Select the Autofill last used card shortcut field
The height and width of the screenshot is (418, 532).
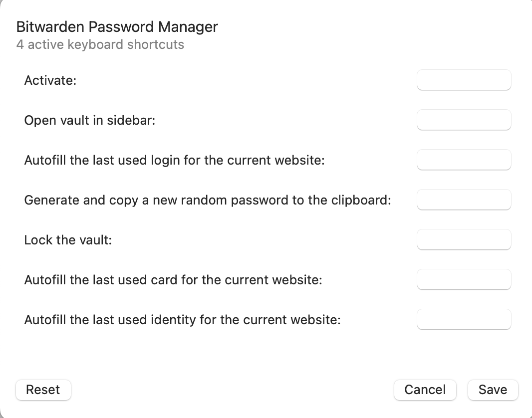coord(464,279)
